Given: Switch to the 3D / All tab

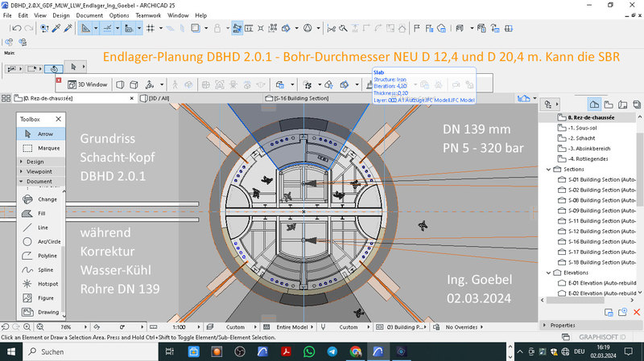Looking at the screenshot, I should 157,98.
